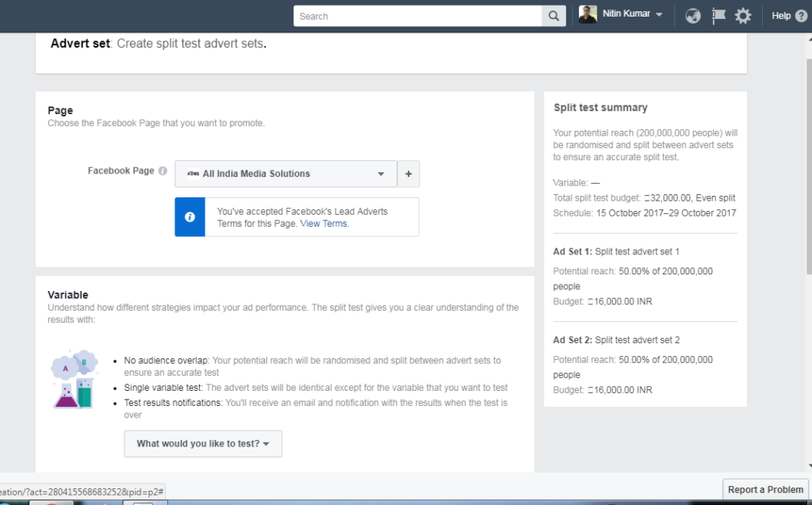Click Total split test budget line
The width and height of the screenshot is (812, 505).
point(644,198)
